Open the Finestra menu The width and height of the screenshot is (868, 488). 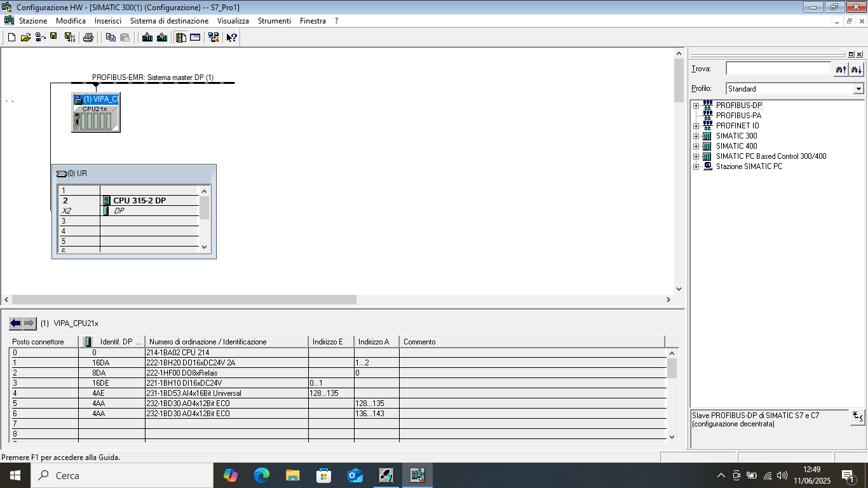313,21
